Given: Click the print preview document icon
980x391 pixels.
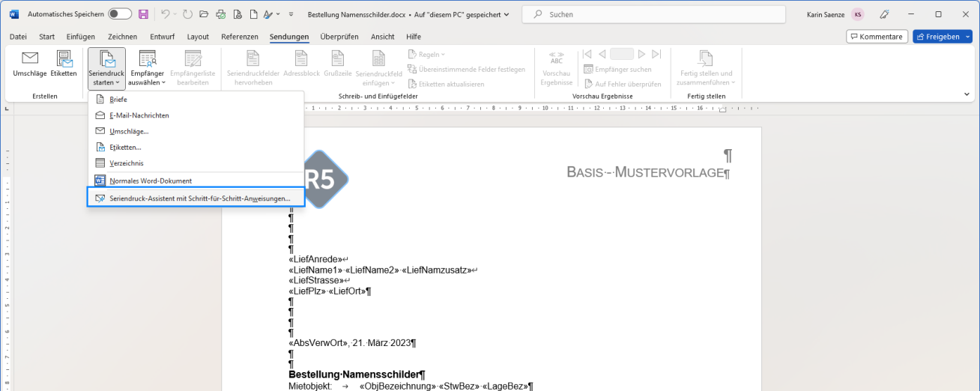Looking at the screenshot, I should (237, 14).
